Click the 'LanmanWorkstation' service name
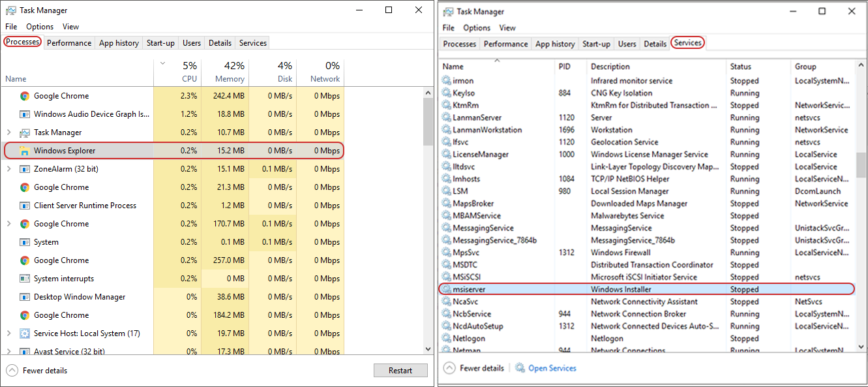 [x=487, y=130]
